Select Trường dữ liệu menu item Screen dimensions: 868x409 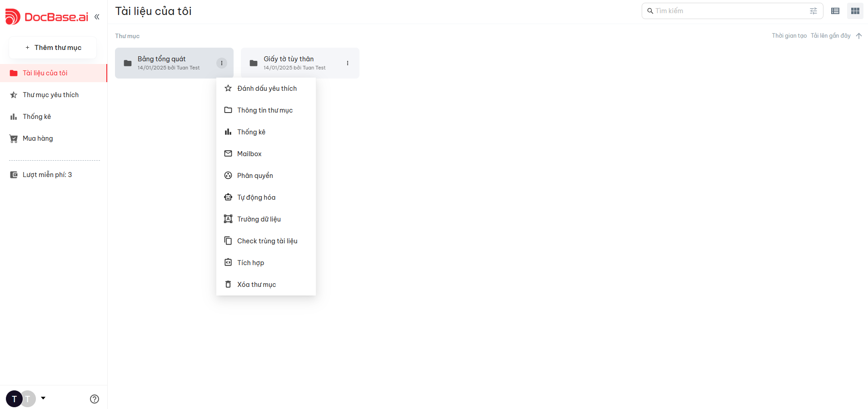[x=266, y=219]
